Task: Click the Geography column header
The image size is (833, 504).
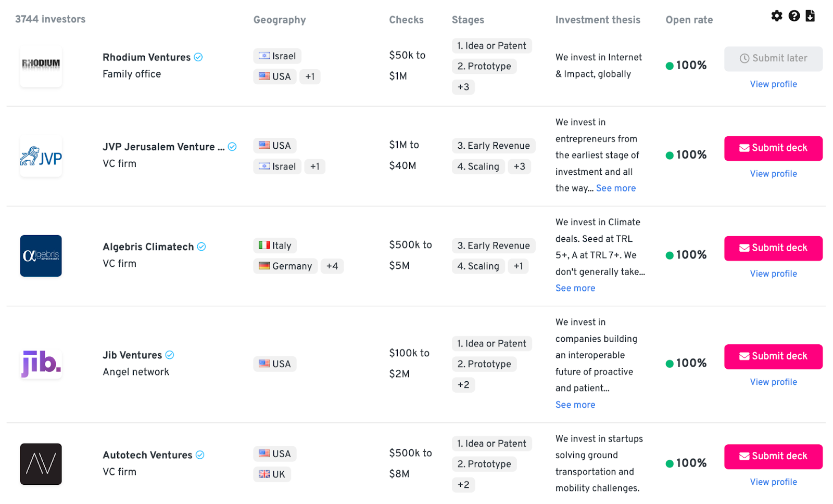Action: (279, 20)
